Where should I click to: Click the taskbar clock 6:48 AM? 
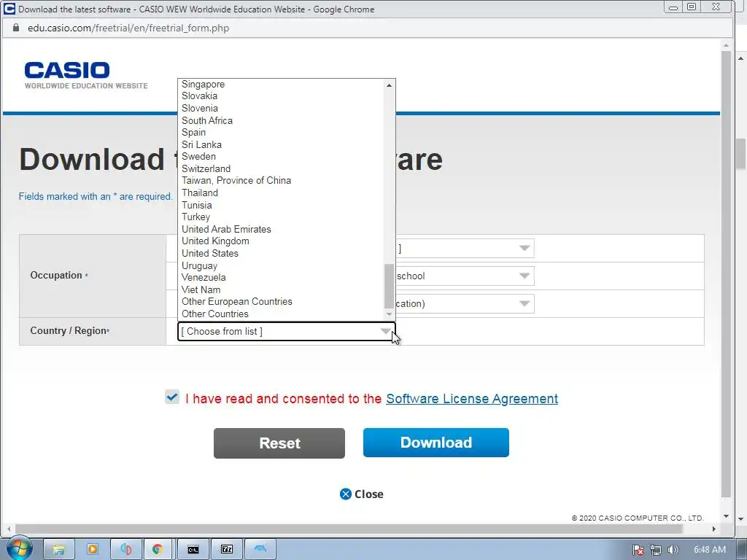click(x=709, y=550)
